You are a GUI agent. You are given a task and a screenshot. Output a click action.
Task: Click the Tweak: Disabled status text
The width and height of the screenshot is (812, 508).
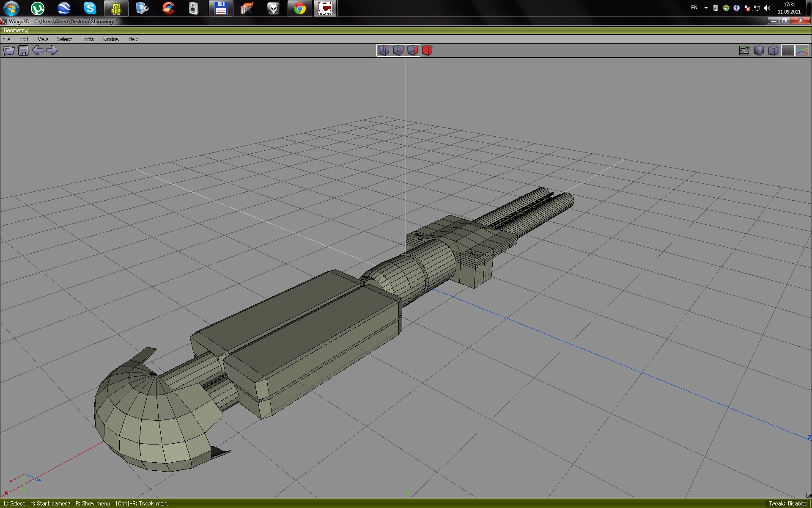click(x=788, y=503)
